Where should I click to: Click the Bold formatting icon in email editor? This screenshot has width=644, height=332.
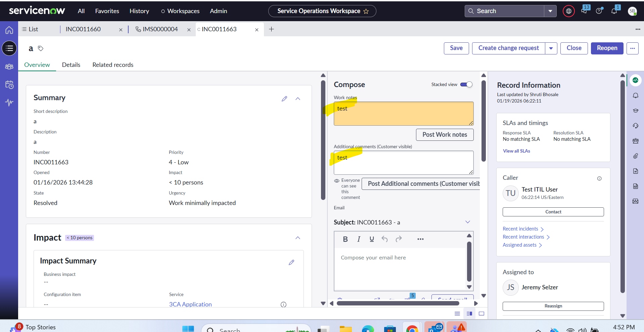coord(345,239)
